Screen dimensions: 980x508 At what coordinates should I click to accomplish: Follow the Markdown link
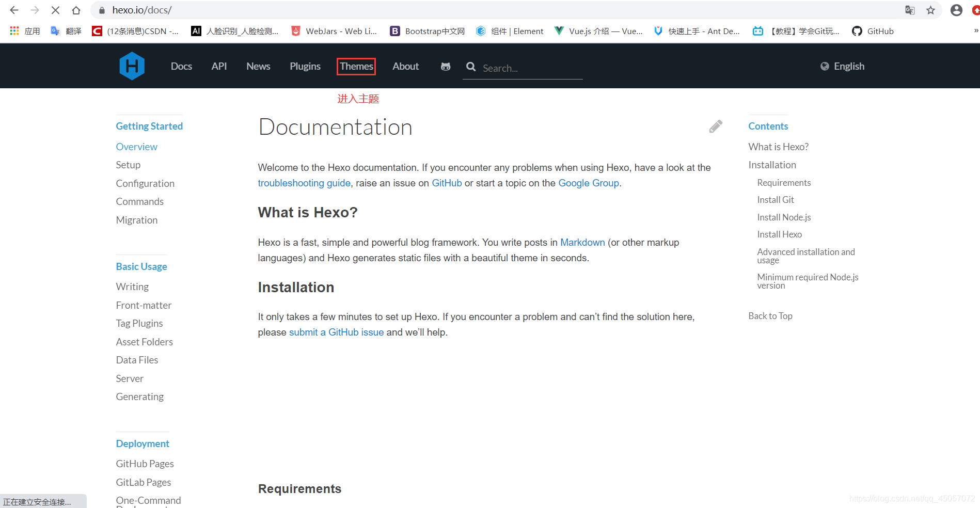coord(582,242)
